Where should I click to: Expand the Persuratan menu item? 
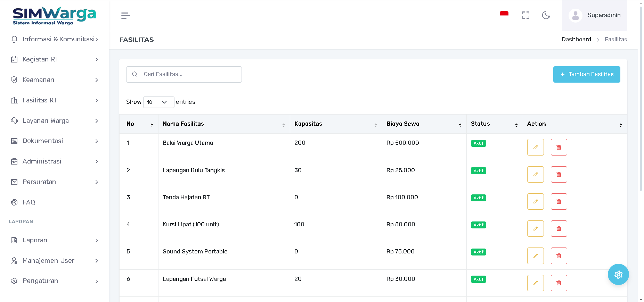pyautogui.click(x=55, y=182)
